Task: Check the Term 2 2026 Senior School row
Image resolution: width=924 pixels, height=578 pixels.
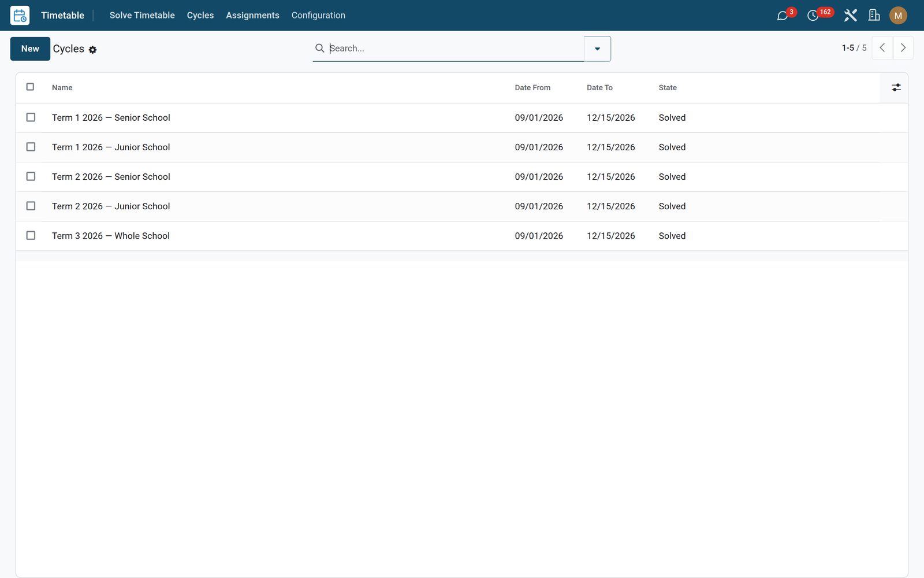Action: pos(31,176)
